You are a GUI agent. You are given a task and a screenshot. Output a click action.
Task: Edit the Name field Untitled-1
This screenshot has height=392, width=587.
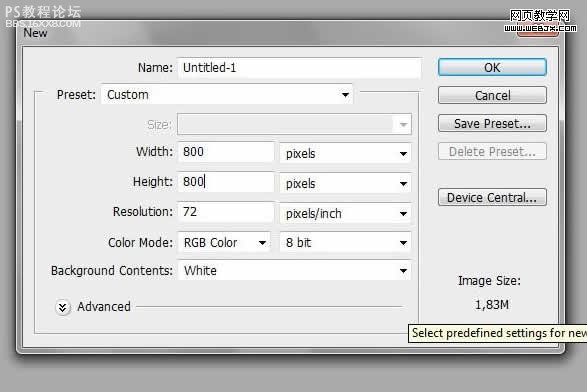click(x=299, y=68)
